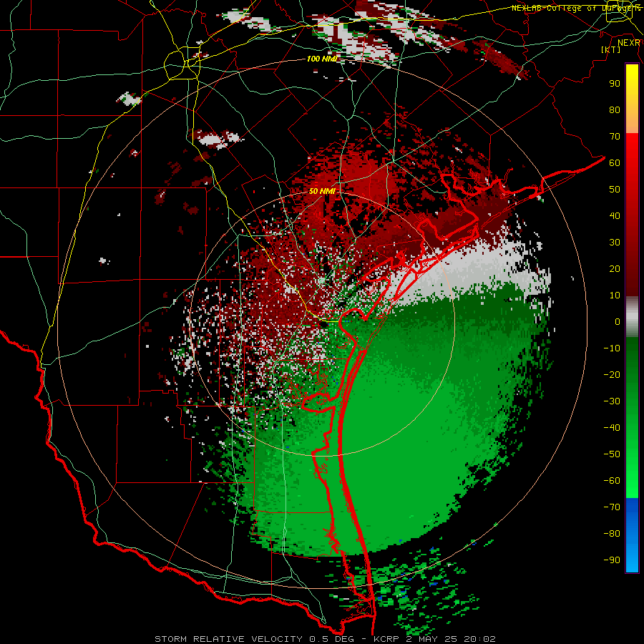Click the -10 scale value
The image size is (644, 644).
point(612,348)
